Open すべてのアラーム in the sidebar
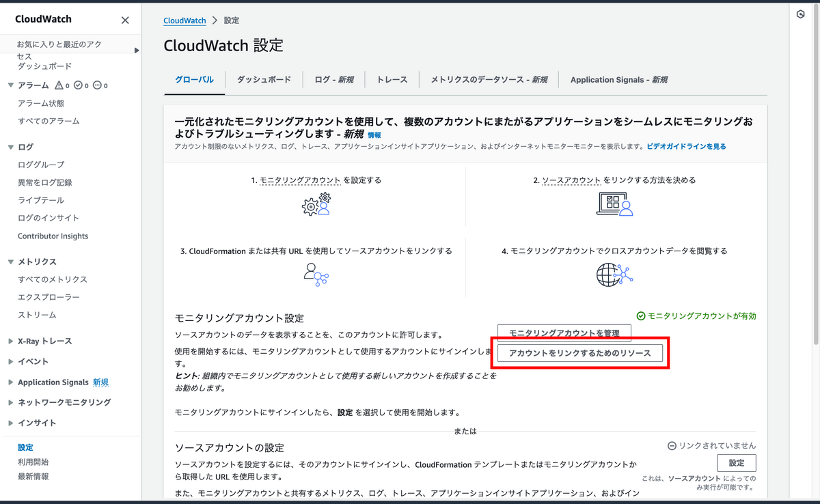 click(49, 121)
